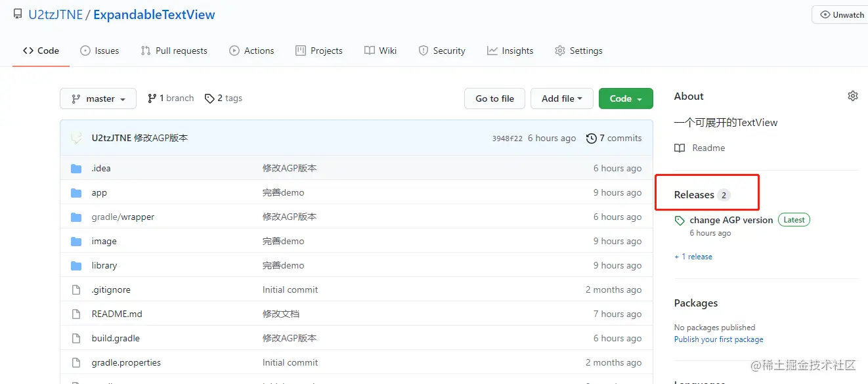
Task: Click the commit author avatar
Action: 77,138
